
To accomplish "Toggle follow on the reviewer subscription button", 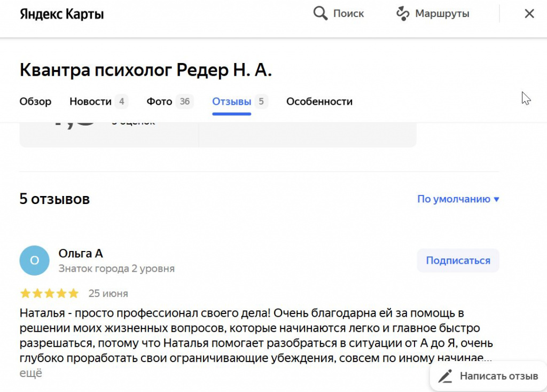I will click(x=458, y=260).
